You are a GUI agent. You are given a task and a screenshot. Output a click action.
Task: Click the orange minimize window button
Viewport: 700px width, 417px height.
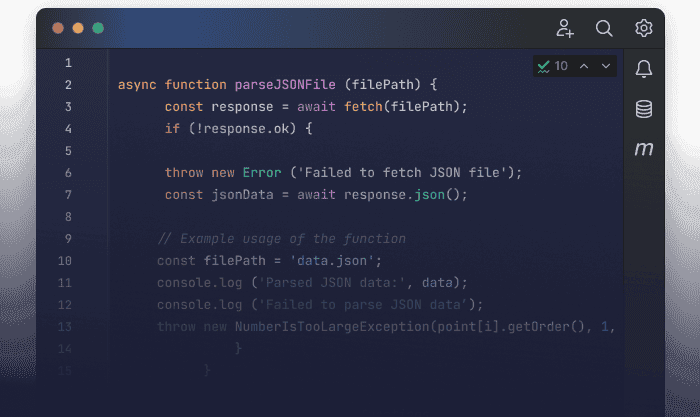(78, 28)
